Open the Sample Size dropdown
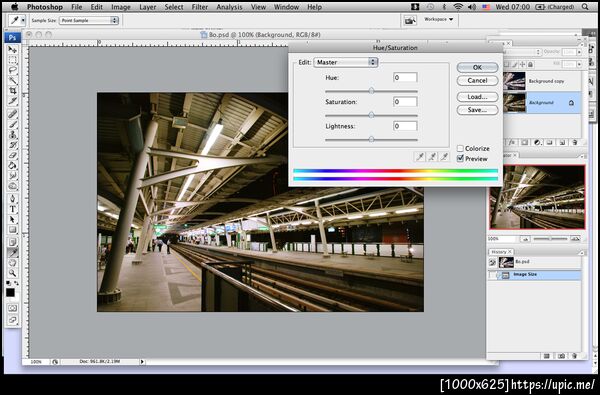Screen dimensions: 600x395 (x=88, y=20)
